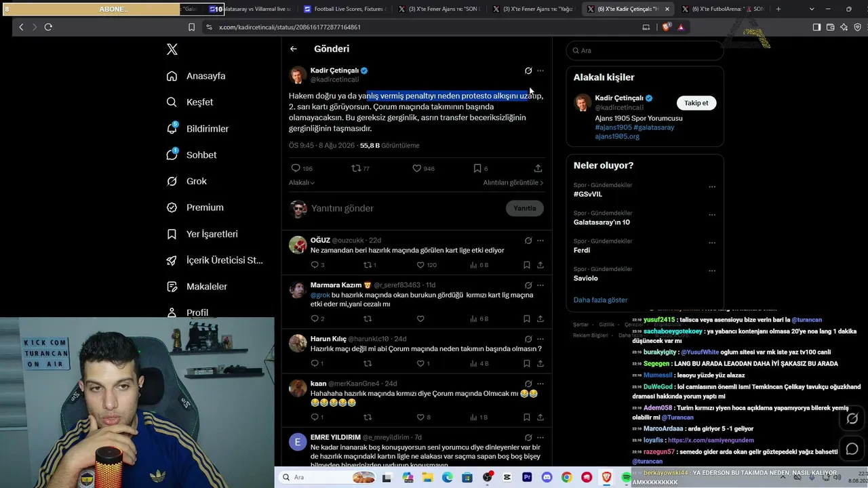Reply to Marmara Kazım's comment
This screenshot has height=488, width=868.
click(314, 319)
